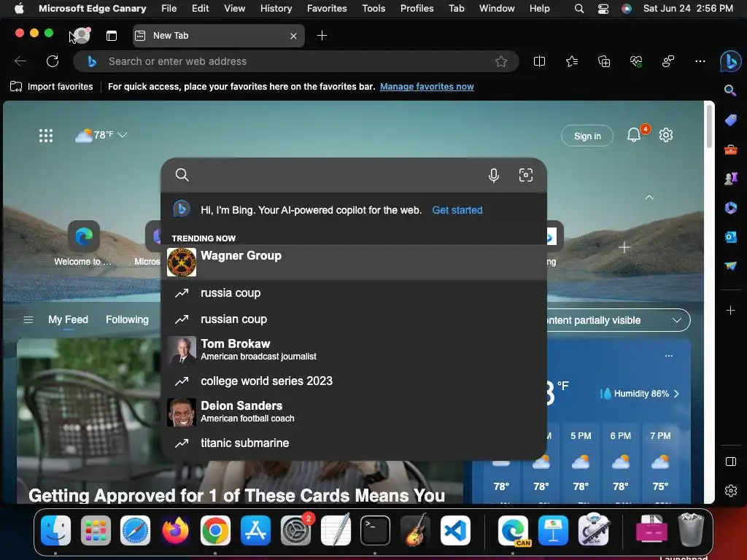Open Visual Studio Code from the Dock
This screenshot has width=747, height=560.
[x=455, y=530]
